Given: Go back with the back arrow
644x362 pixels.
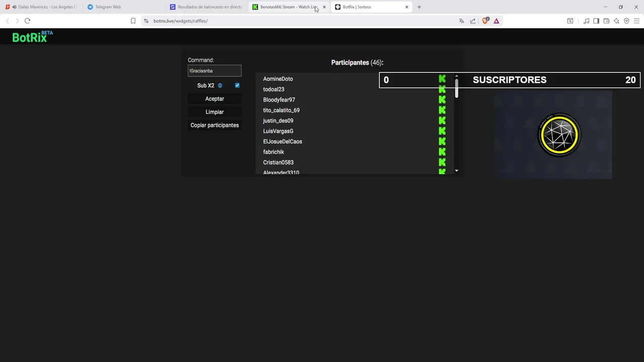Looking at the screenshot, I should pos(7,21).
